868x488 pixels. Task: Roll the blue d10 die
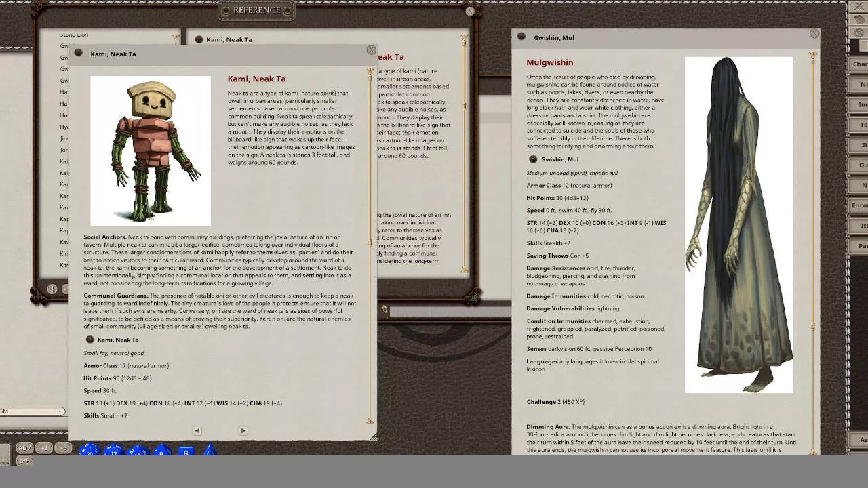[138, 450]
